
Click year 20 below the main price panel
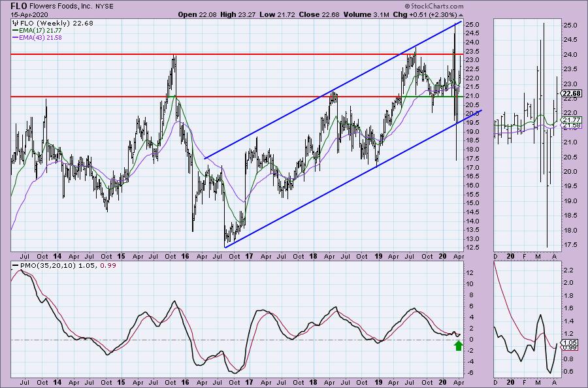[x=443, y=257]
